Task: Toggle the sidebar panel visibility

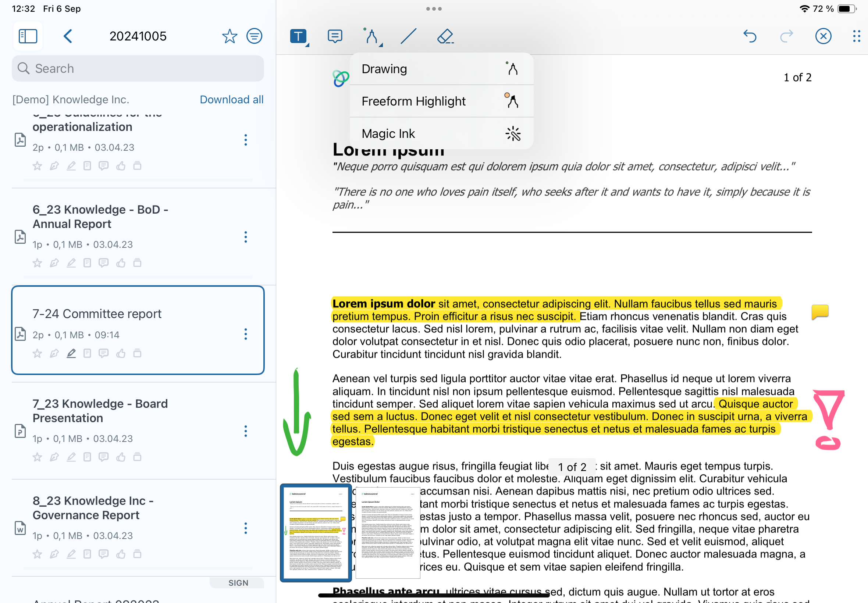Action: pyautogui.click(x=28, y=36)
